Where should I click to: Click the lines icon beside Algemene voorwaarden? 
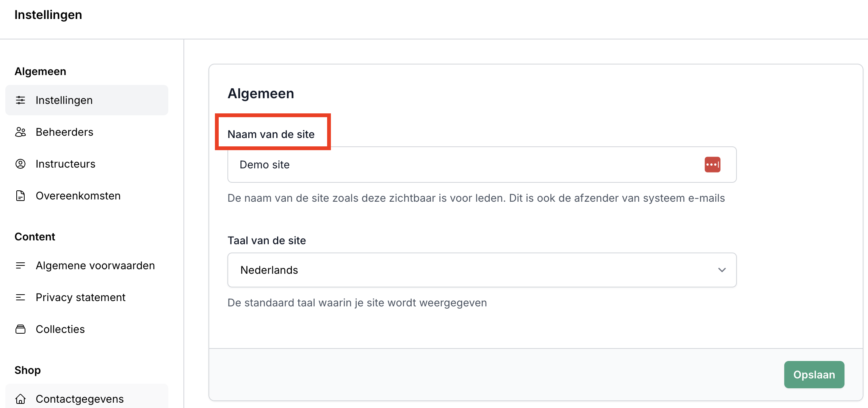20,265
